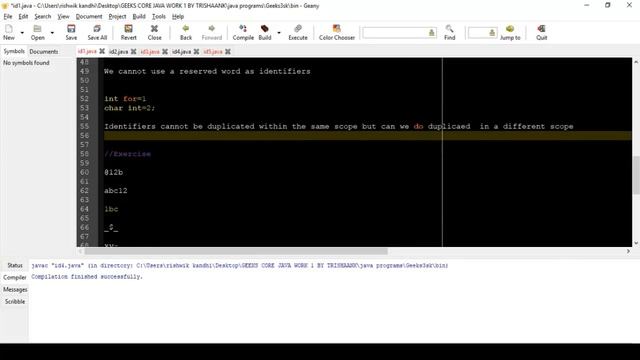Open a file with Open icon
This screenshot has width=640, height=360.
(38, 32)
